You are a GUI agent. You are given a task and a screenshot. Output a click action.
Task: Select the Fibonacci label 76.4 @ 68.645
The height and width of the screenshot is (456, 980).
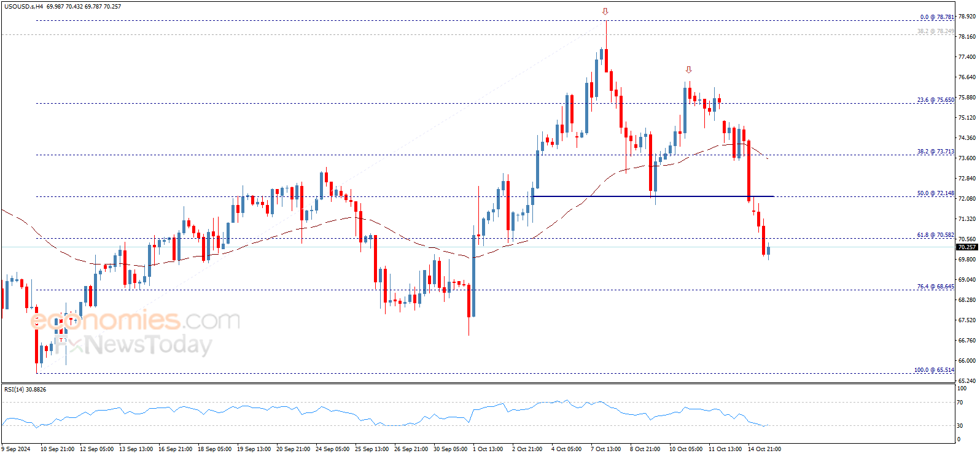click(936, 287)
